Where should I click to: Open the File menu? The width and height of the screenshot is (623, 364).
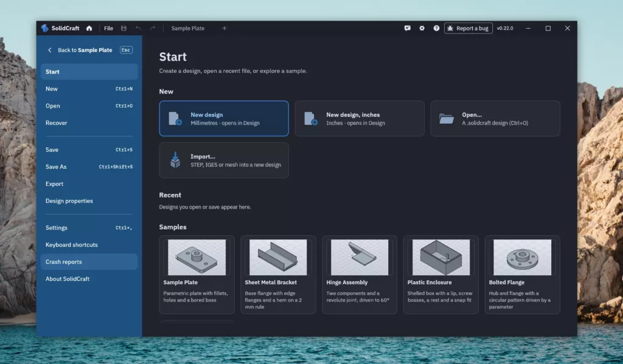pos(108,28)
